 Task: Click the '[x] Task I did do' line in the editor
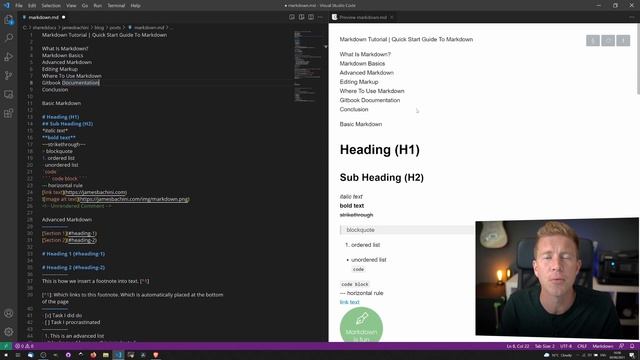point(62,316)
